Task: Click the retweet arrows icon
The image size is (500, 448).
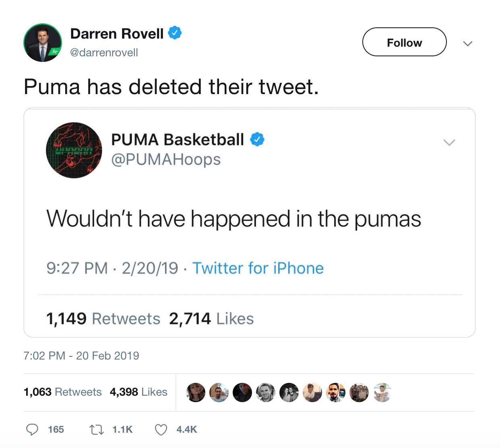Action: (96, 430)
